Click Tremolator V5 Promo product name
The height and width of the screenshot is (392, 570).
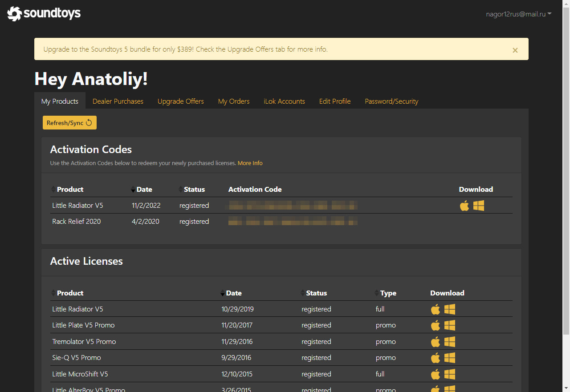pyautogui.click(x=84, y=342)
